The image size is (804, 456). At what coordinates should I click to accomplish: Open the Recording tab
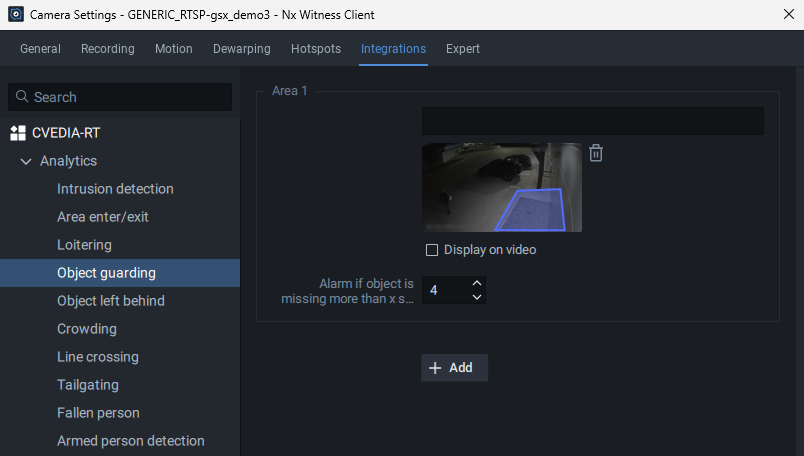(107, 49)
